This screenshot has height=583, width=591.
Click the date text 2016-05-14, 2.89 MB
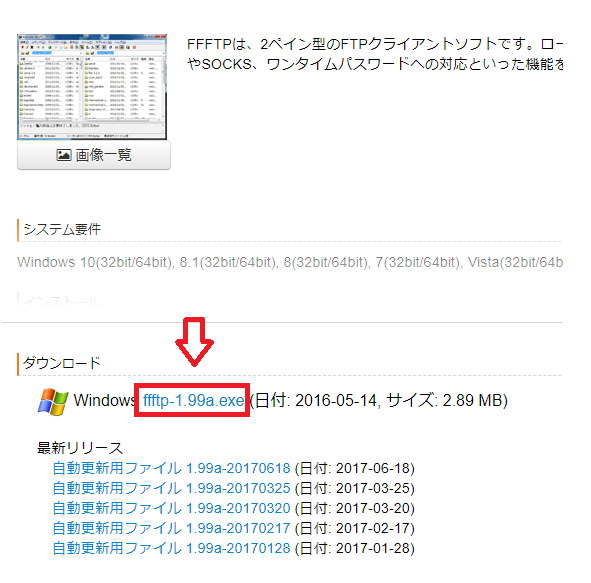pyautogui.click(x=379, y=400)
